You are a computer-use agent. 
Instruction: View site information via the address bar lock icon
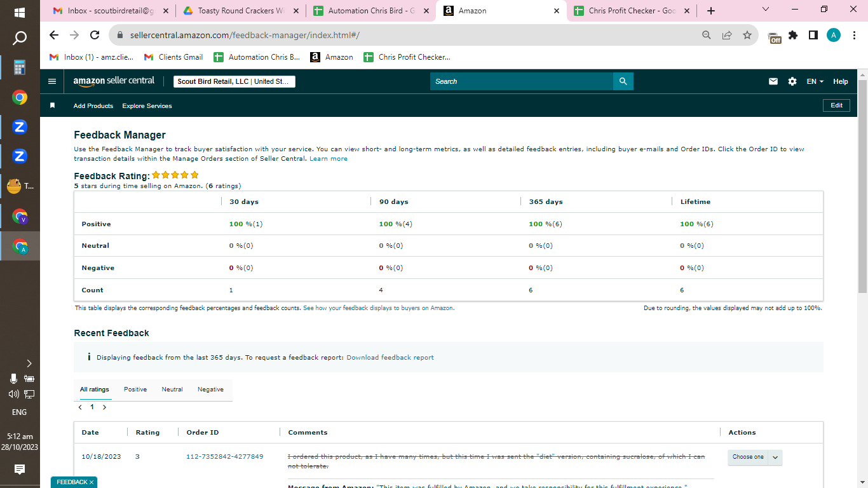[x=119, y=36]
